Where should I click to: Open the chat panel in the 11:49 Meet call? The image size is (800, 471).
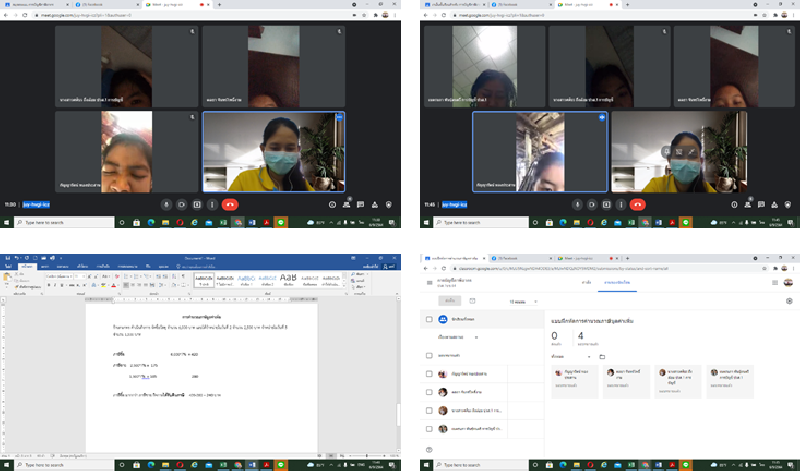(x=762, y=204)
